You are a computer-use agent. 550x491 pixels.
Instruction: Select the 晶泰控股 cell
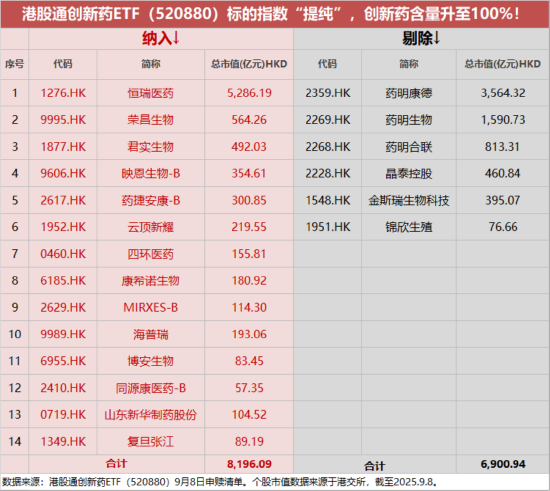(409, 173)
